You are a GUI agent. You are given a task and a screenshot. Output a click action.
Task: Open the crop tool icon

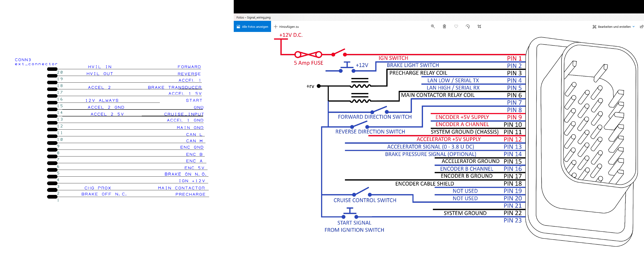click(479, 26)
